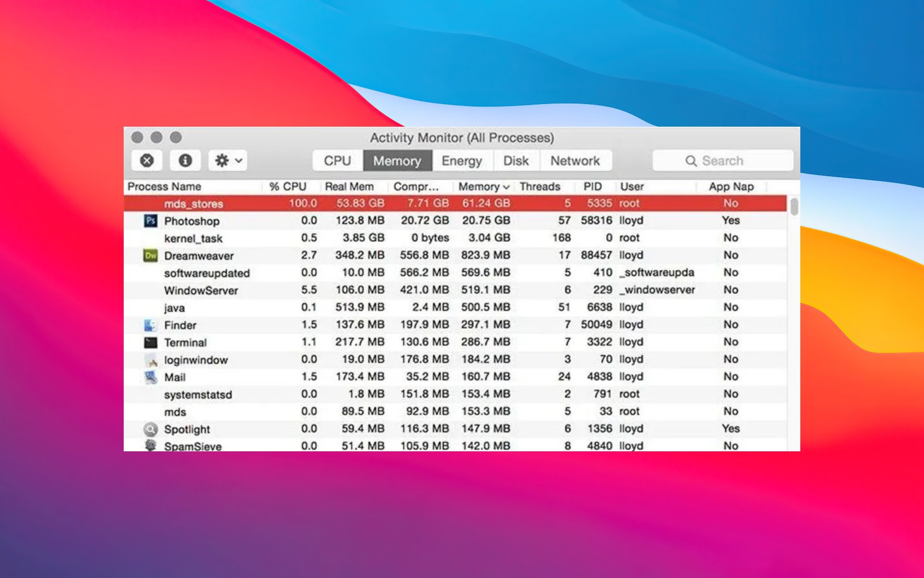Sort by Compressed memory column header
Viewport: 924px width, 578px height.
coord(416,186)
